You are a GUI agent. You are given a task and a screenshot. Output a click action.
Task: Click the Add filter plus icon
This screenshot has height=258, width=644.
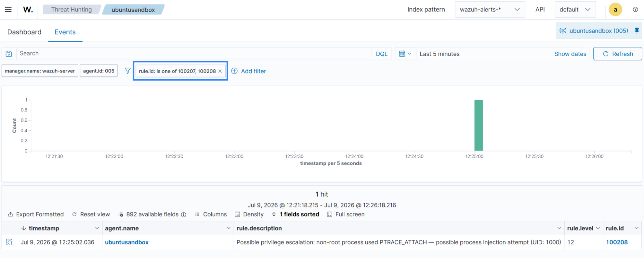[235, 71]
